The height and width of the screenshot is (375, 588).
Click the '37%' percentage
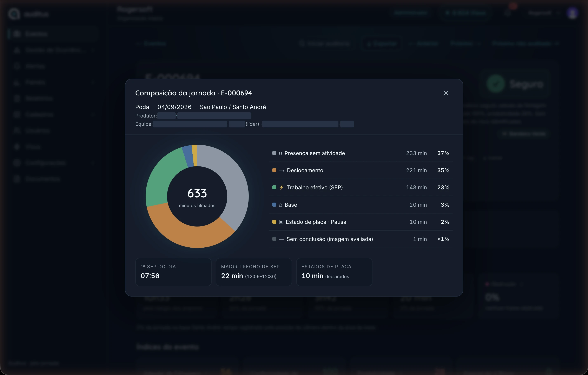coord(443,153)
